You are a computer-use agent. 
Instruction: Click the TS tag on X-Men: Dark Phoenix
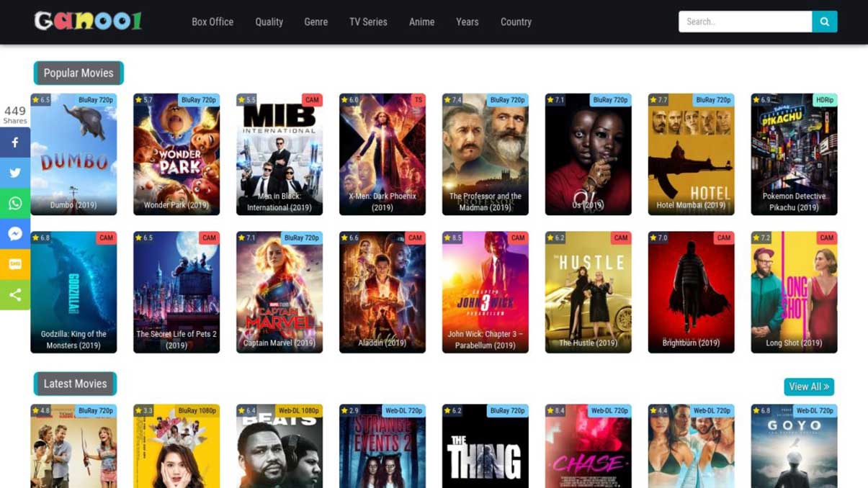pyautogui.click(x=418, y=100)
